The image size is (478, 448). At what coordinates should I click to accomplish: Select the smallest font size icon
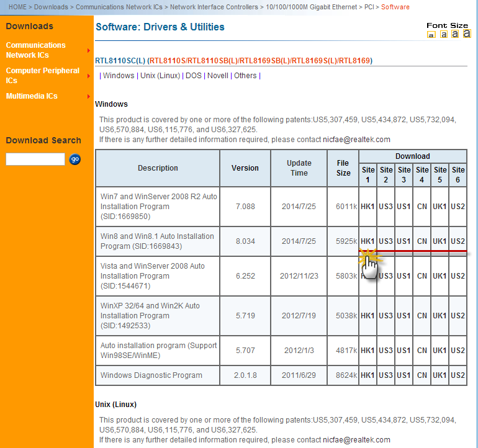[431, 35]
